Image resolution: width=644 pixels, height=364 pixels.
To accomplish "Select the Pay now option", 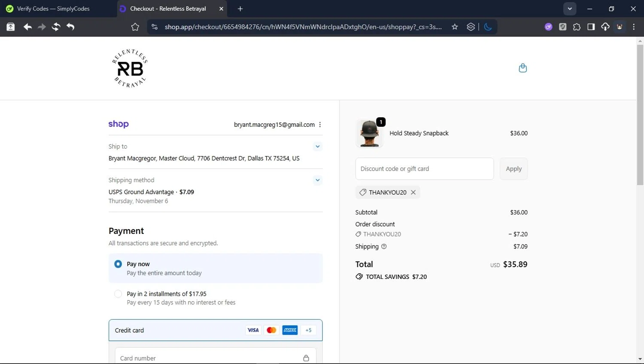I will click(x=216, y=268).
